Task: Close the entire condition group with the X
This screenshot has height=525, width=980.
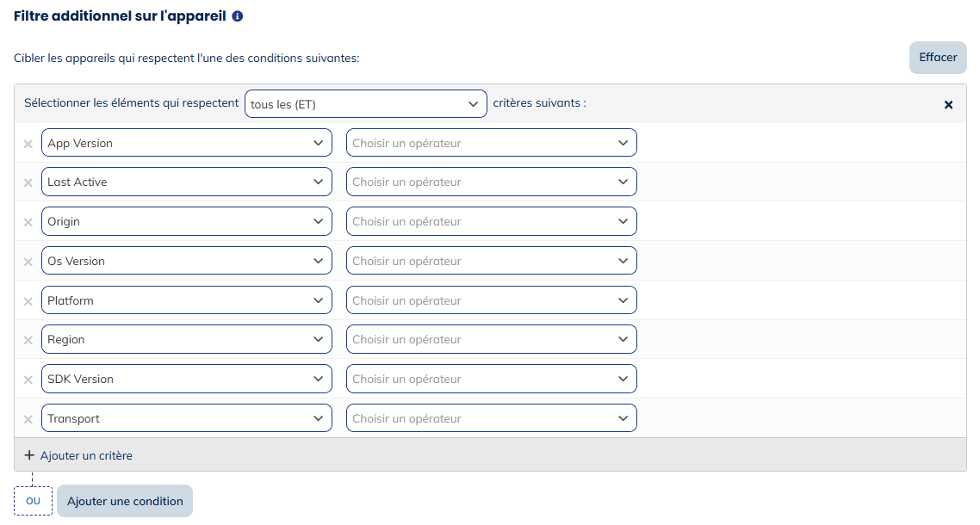Action: click(948, 104)
